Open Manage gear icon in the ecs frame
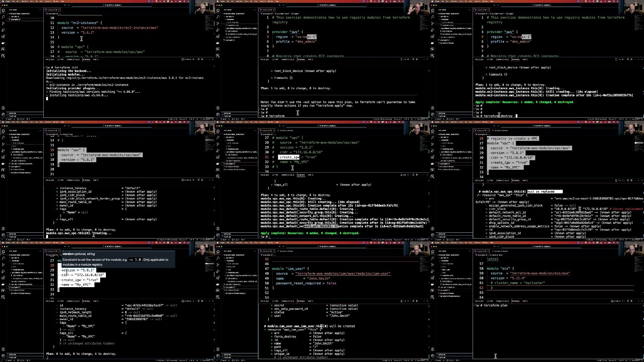644x362 pixels. [x=433, y=356]
